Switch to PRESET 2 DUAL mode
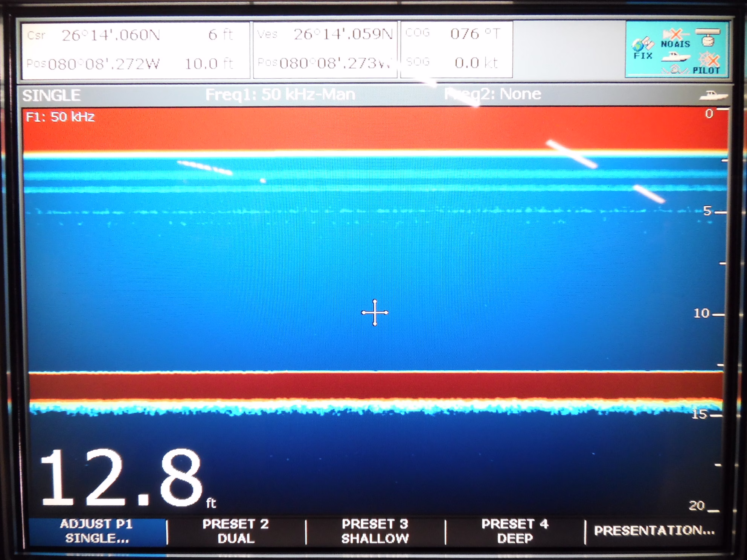The width and height of the screenshot is (747, 560). pyautogui.click(x=236, y=531)
